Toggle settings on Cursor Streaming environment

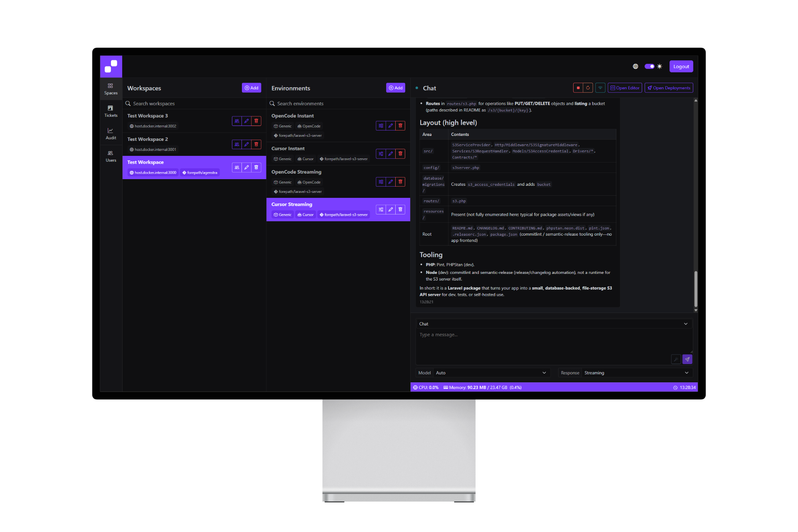381,209
